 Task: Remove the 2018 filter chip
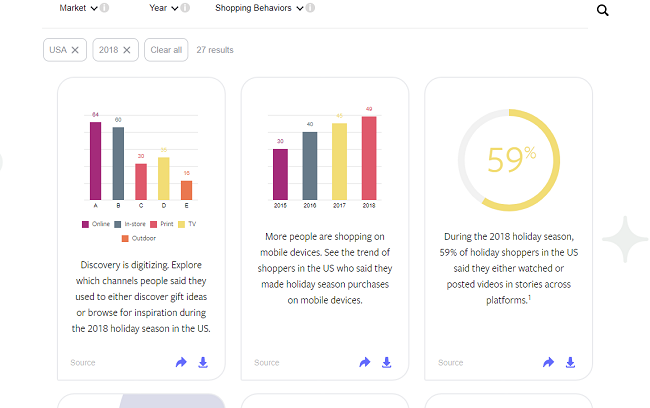(127, 50)
